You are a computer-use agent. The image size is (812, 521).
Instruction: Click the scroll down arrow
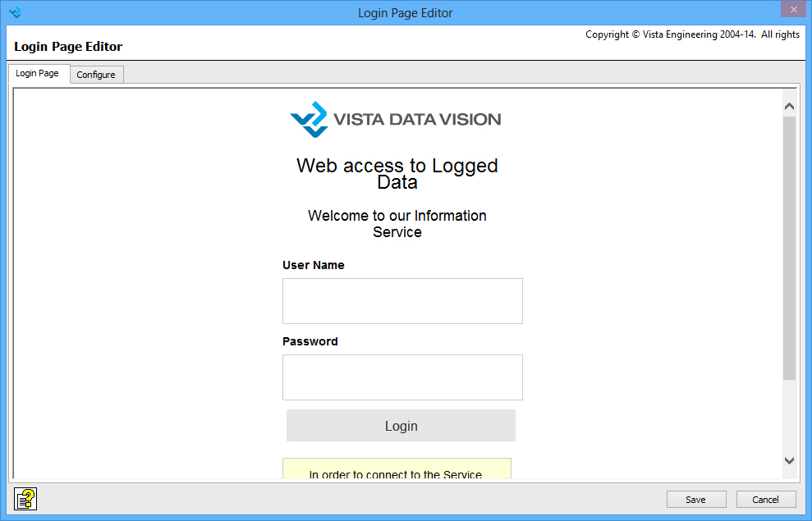[789, 460]
